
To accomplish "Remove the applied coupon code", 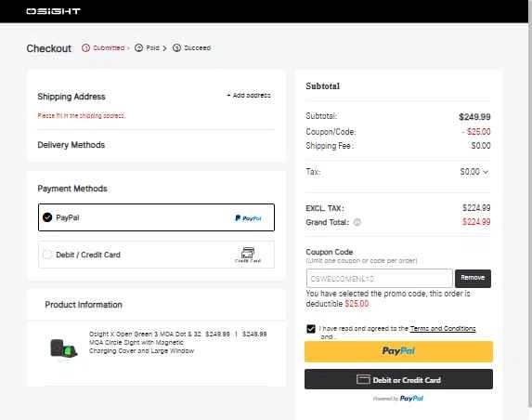I will 473,279.
